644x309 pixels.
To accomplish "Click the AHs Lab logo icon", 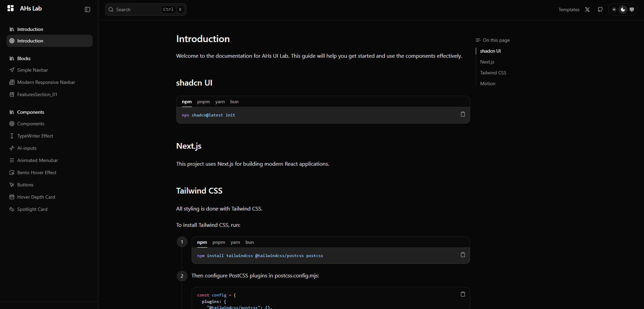I will [11, 8].
